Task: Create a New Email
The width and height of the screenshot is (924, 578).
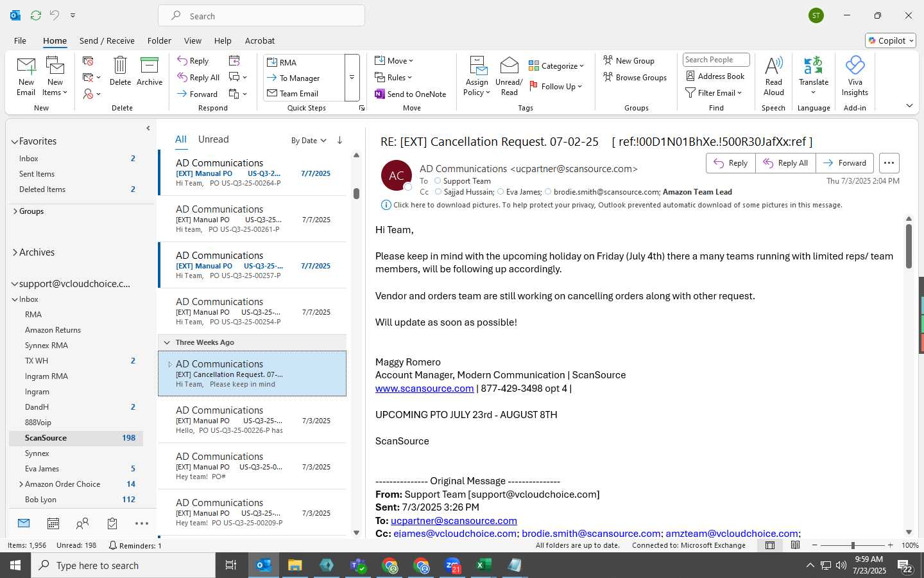Action: [x=26, y=76]
